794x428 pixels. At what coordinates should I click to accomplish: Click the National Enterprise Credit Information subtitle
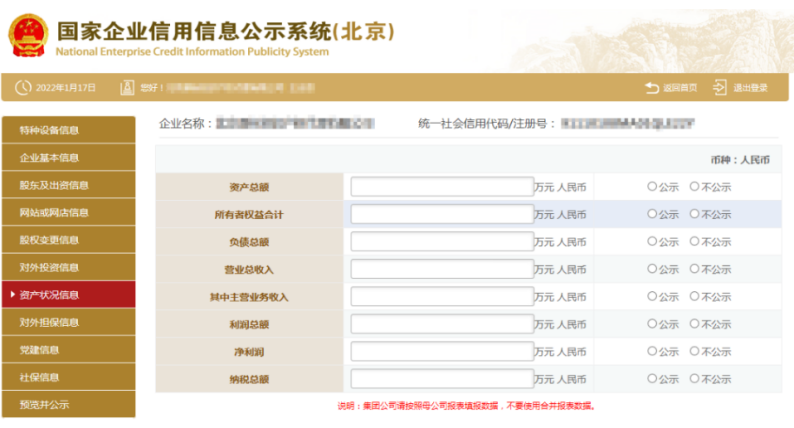192,52
